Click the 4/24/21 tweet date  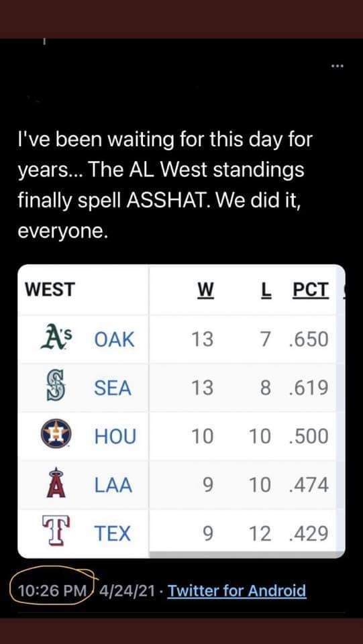coord(127,591)
